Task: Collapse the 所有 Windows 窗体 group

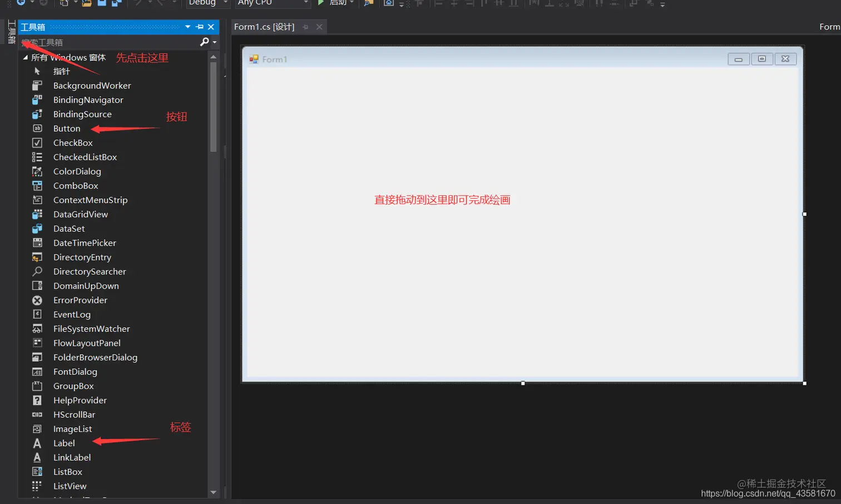Action: (24, 57)
